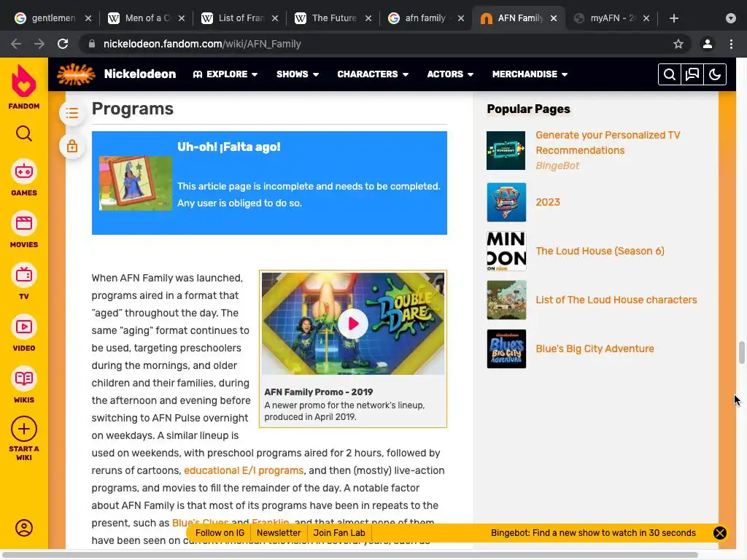Open wiki search in top navigation
The width and height of the screenshot is (747, 560).
pyautogui.click(x=670, y=74)
